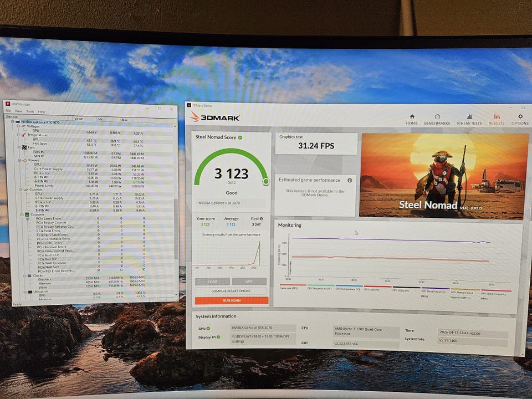Open the Results bar-chart icon in 3DMark
The height and width of the screenshot is (399, 532).
pyautogui.click(x=497, y=116)
